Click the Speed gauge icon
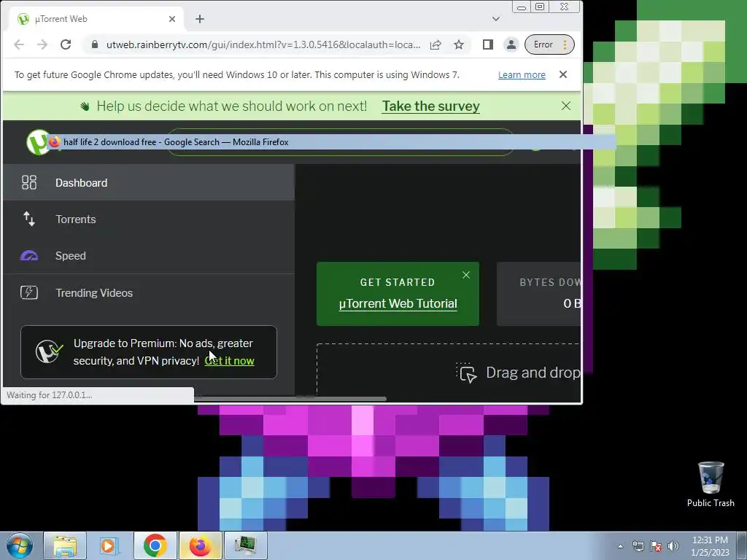Viewport: 747px width, 560px height. (x=29, y=256)
